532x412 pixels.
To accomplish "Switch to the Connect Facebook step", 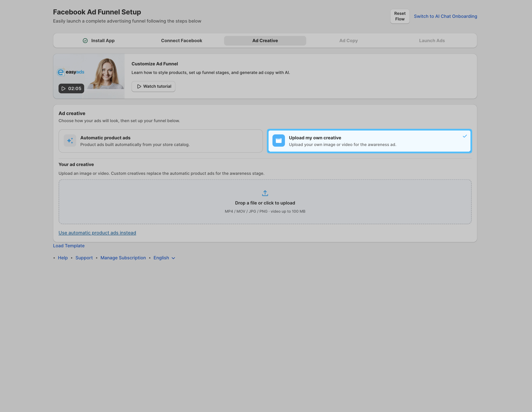I will 181,41.
